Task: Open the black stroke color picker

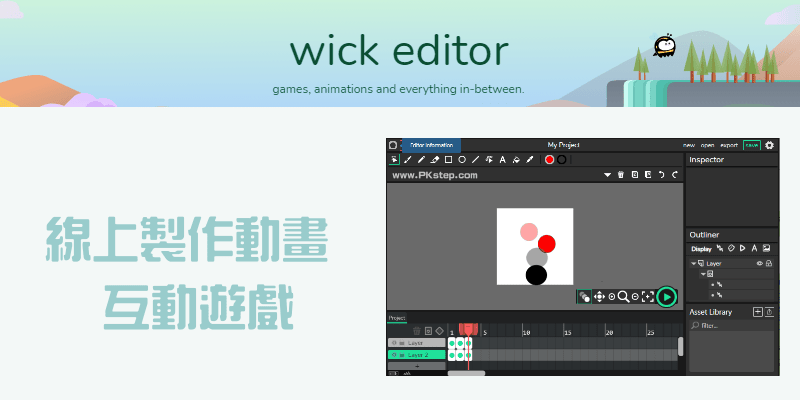Action: tap(562, 160)
